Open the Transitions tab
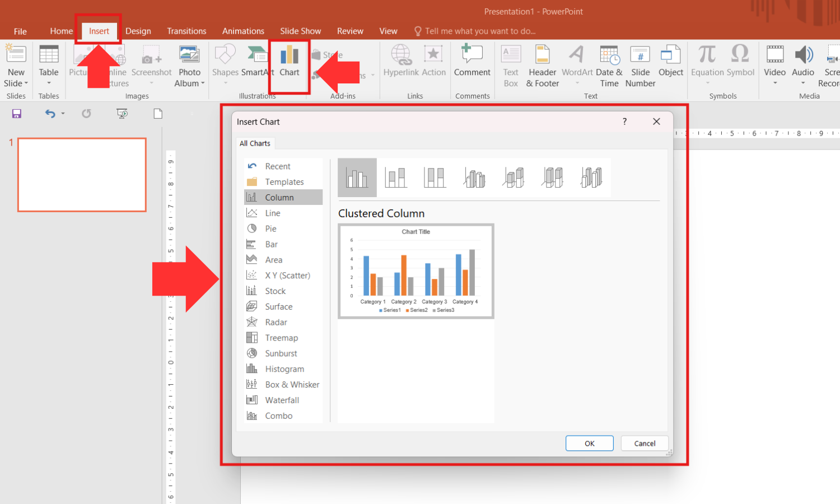The image size is (840, 504). pyautogui.click(x=186, y=31)
